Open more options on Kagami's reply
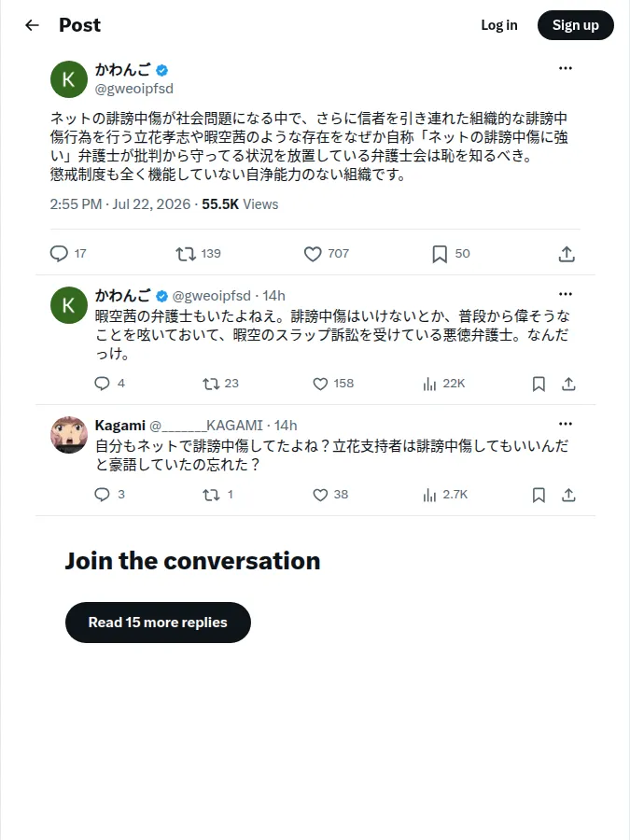 coord(566,424)
